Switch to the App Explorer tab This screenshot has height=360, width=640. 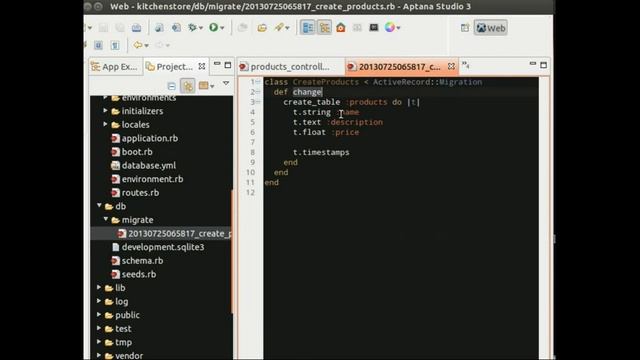[115, 67]
